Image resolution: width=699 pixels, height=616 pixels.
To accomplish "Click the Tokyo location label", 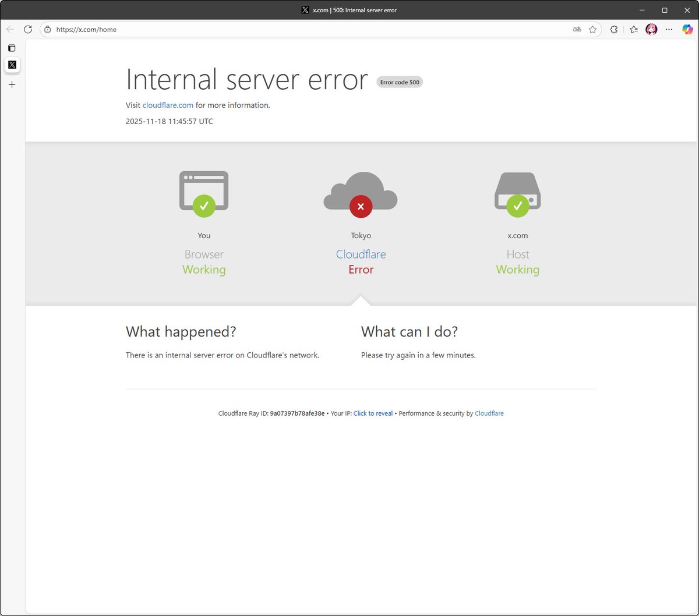I will (361, 236).
